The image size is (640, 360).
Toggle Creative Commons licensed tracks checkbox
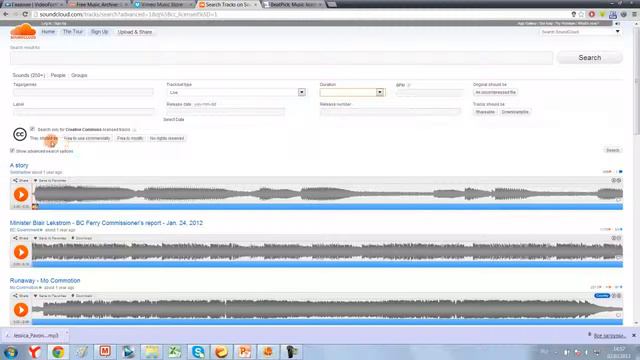point(32,129)
